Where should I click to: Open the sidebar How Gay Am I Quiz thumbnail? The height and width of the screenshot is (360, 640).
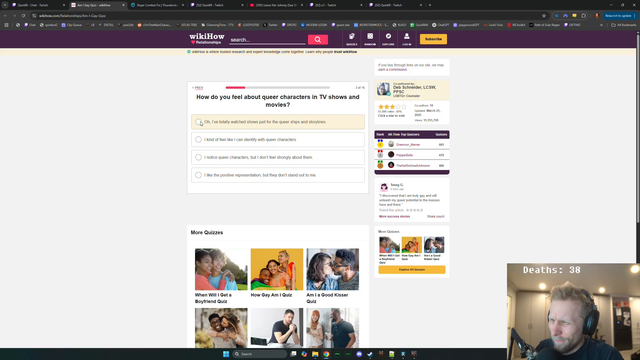tap(411, 245)
